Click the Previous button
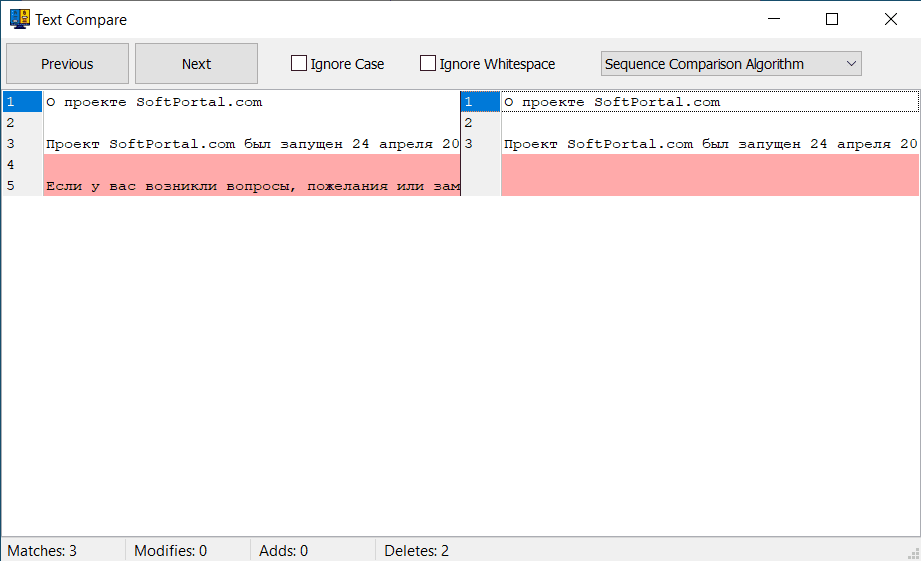This screenshot has height=561, width=921. (67, 63)
